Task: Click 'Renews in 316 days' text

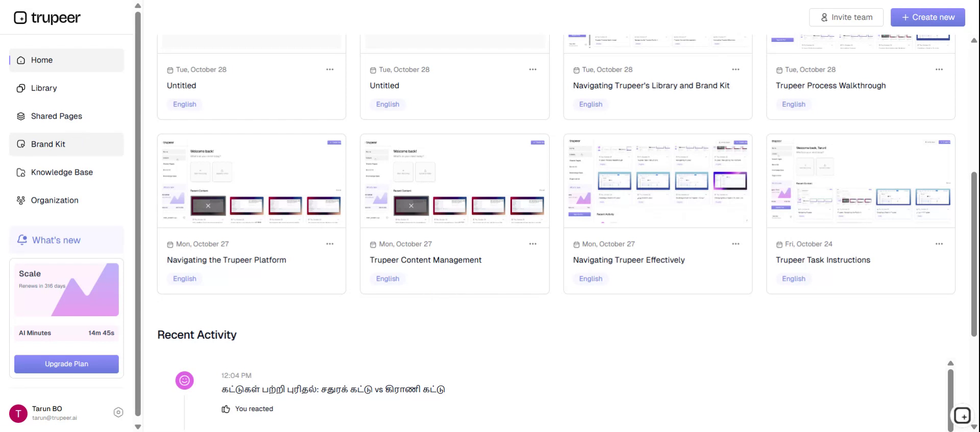Action: (42, 286)
